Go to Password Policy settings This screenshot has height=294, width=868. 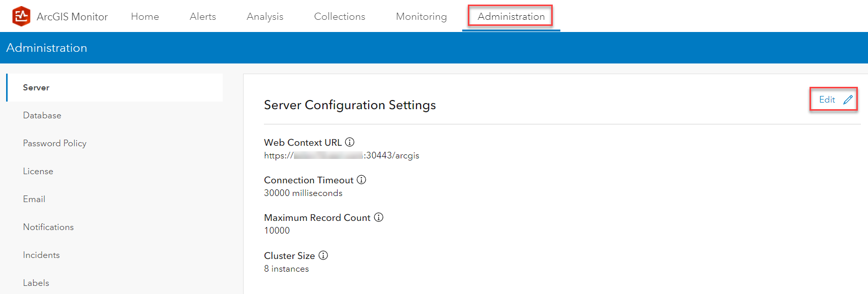[54, 143]
